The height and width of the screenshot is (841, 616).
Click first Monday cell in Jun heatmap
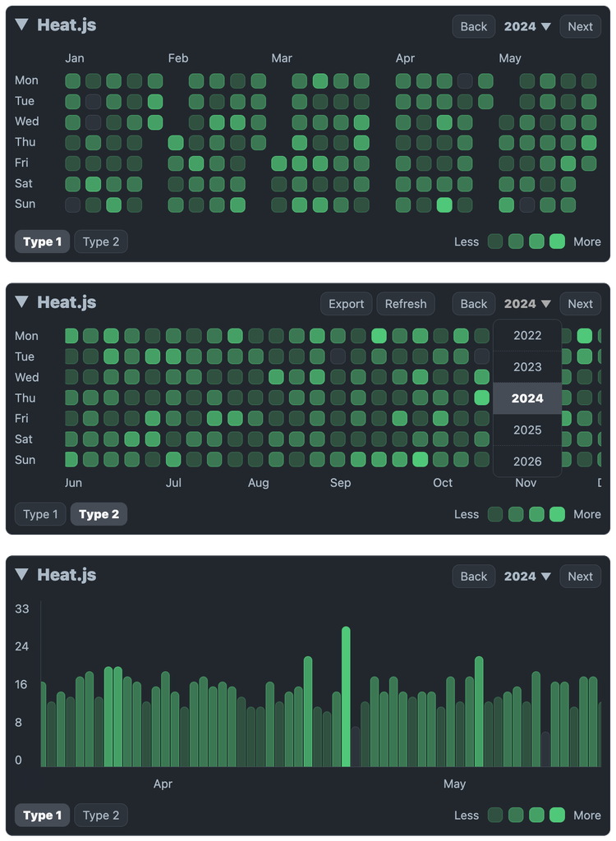point(71,336)
